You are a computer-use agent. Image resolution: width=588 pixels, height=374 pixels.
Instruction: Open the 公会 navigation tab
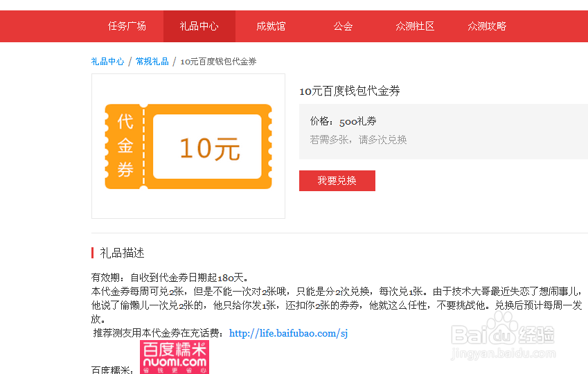pyautogui.click(x=343, y=26)
